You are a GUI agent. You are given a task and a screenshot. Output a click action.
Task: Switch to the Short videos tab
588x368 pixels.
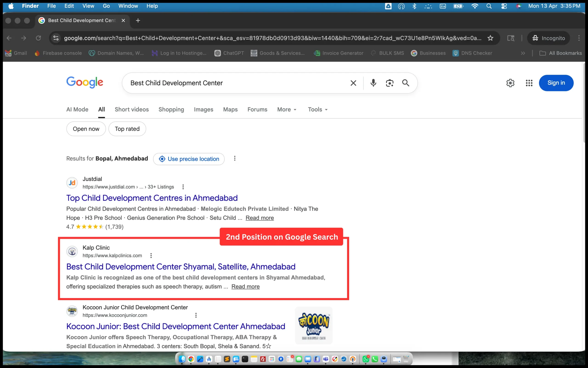(132, 109)
